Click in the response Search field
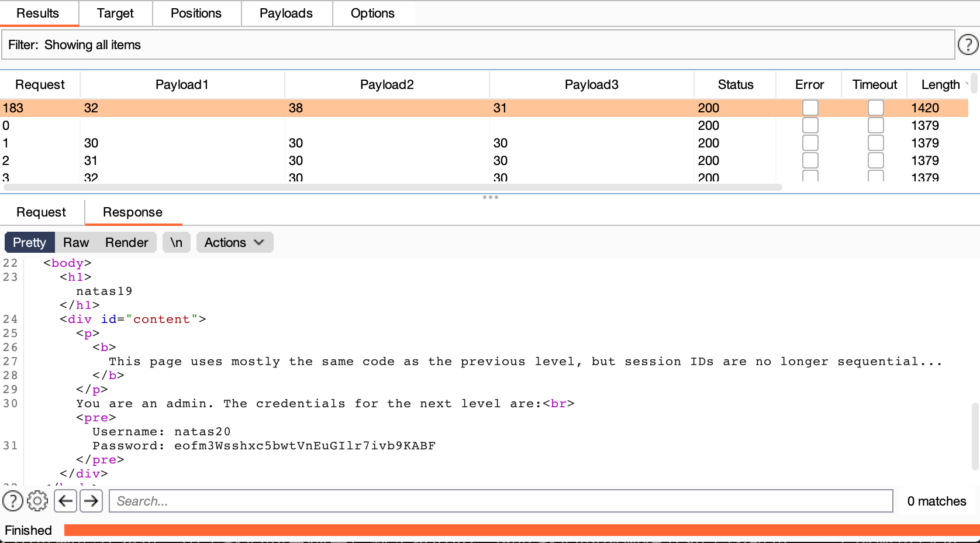980x543 pixels. (501, 501)
